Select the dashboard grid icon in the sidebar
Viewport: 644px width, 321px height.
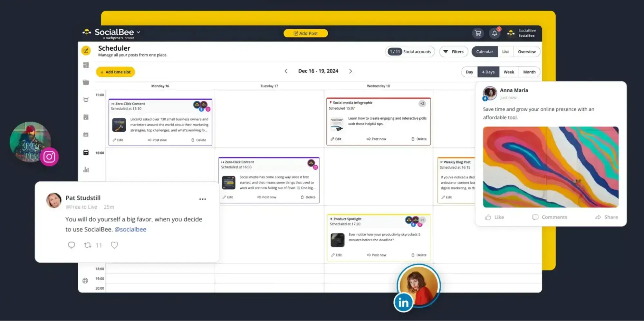[x=85, y=65]
